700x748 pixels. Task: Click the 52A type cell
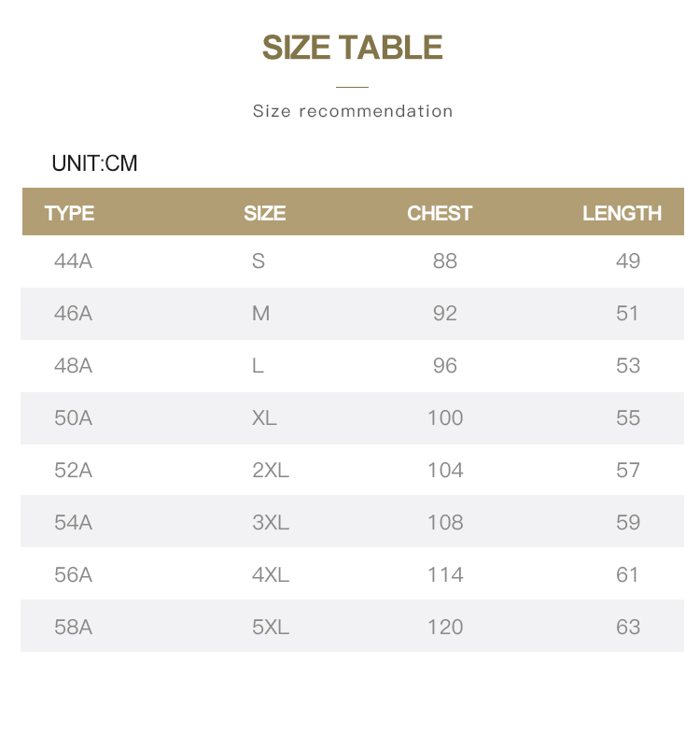74,471
